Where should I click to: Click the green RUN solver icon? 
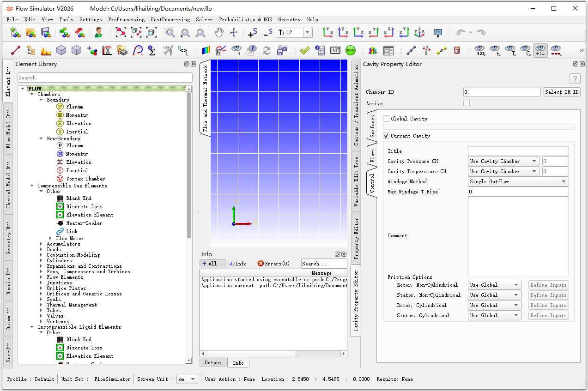[x=350, y=50]
